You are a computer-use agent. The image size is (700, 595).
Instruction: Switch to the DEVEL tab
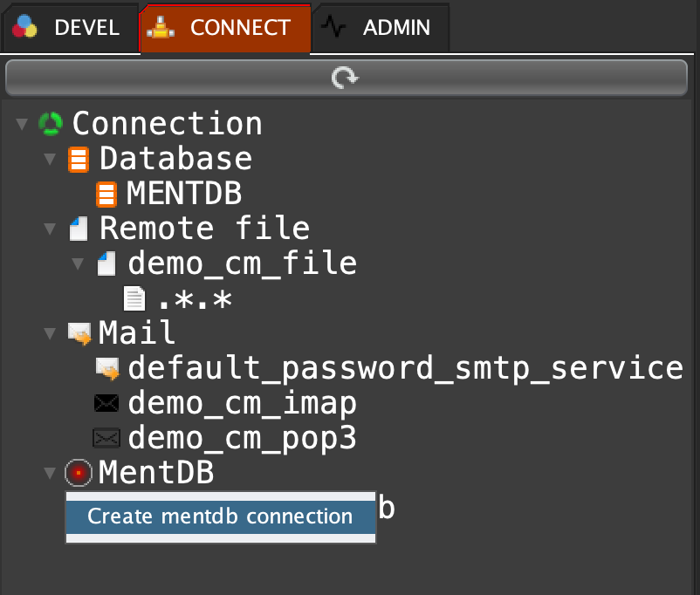(68, 27)
